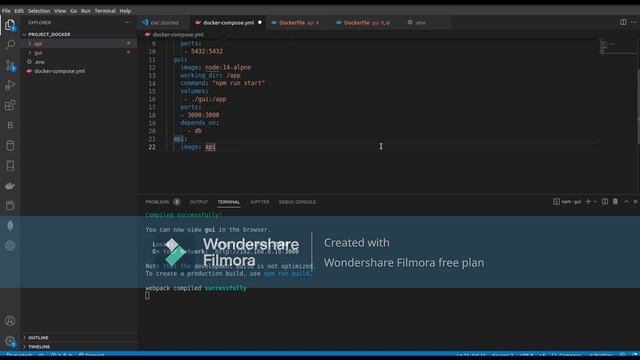640x360 pixels.
Task: Add a new terminal with plus icon
Action: click(588, 202)
